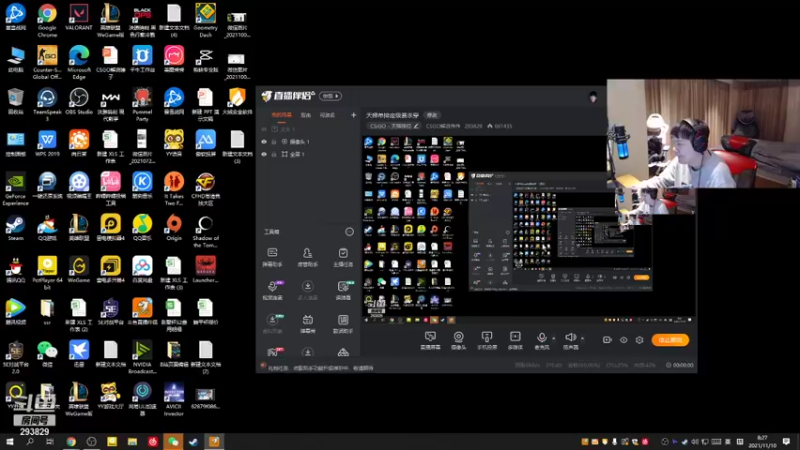Open NVIDIA Broadcast desktop shortcut
The width and height of the screenshot is (800, 450).
(142, 357)
